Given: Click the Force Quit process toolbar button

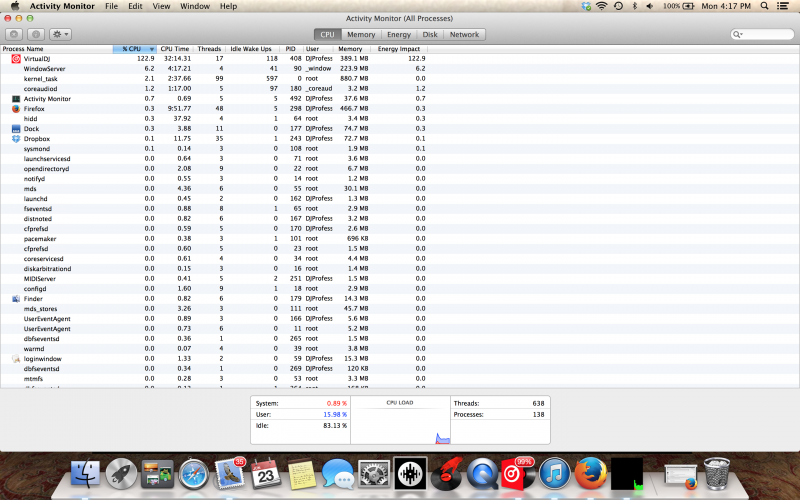Looking at the screenshot, I should click(14, 34).
